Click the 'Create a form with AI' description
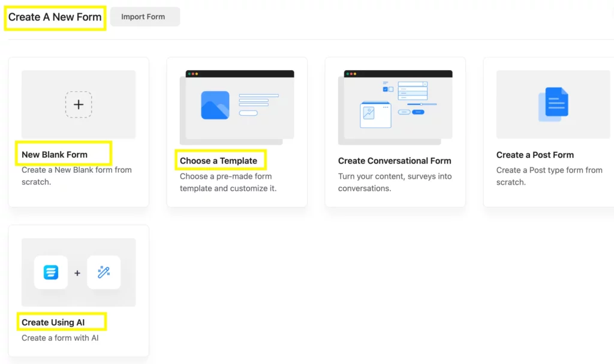Screen dimensions: 614x364 60,338
